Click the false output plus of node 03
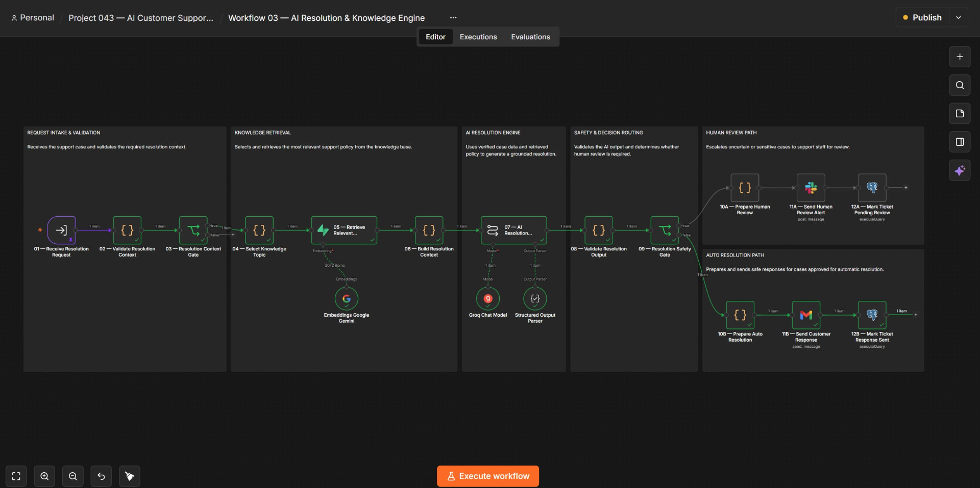The image size is (980, 488). click(x=233, y=235)
